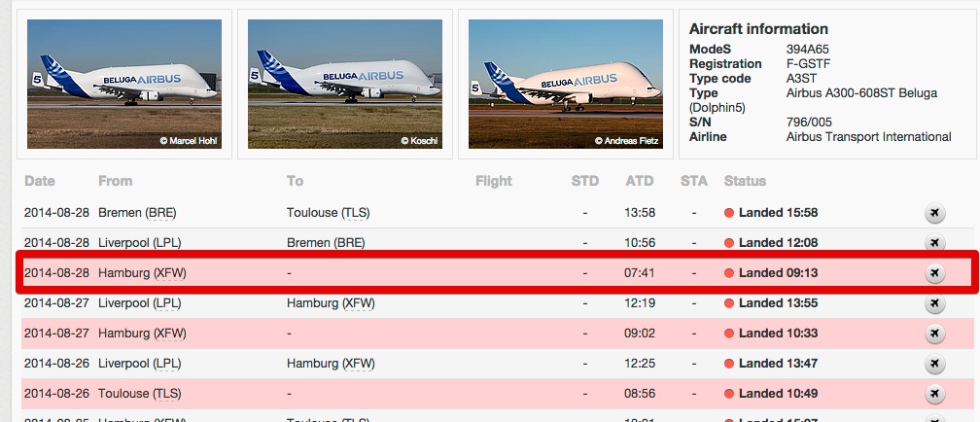The height and width of the screenshot is (422, 980).
Task: Click Bremen (BRE) origin in first row
Action: tap(137, 213)
